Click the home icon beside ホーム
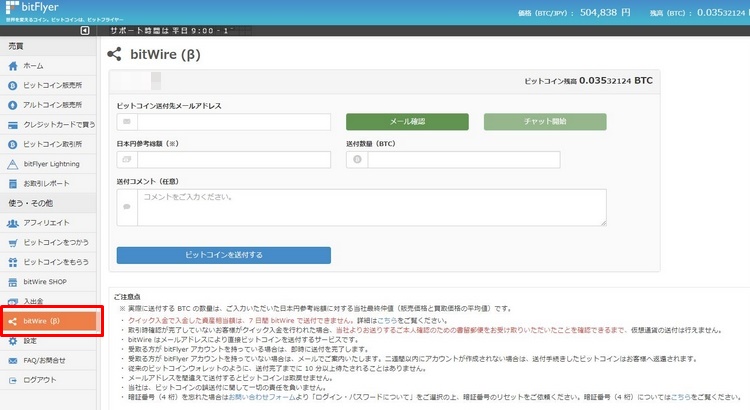This screenshot has height=410, width=750. (13, 66)
